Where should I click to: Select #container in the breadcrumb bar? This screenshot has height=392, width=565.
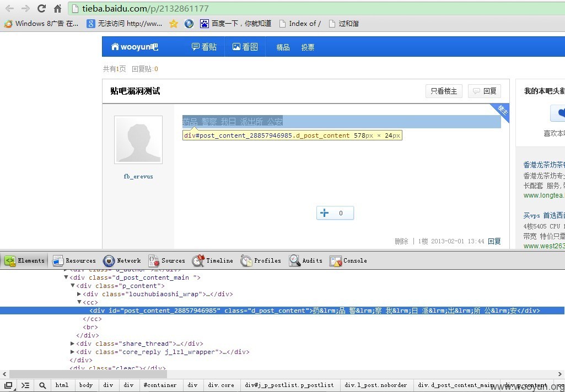[x=160, y=385]
